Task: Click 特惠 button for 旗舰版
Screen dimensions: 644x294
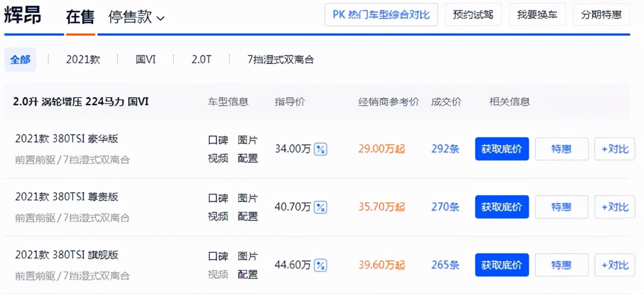Action: click(x=561, y=265)
